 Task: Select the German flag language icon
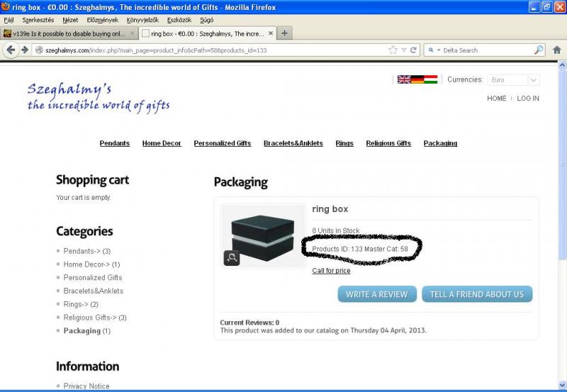click(417, 79)
